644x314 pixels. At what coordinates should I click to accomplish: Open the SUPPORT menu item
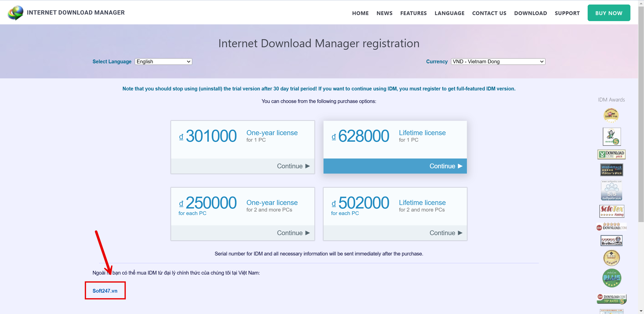pos(567,13)
